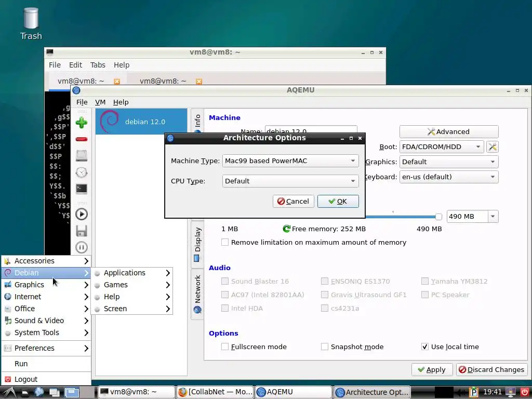Click the AQEMU window title bar icon
The width and height of the screenshot is (532, 399).
76,90
